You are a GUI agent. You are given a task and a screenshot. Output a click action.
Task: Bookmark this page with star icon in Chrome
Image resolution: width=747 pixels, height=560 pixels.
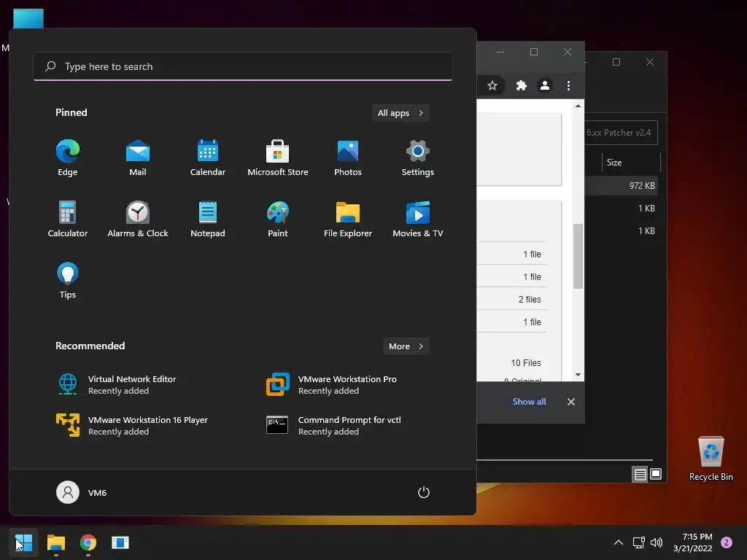(x=492, y=86)
